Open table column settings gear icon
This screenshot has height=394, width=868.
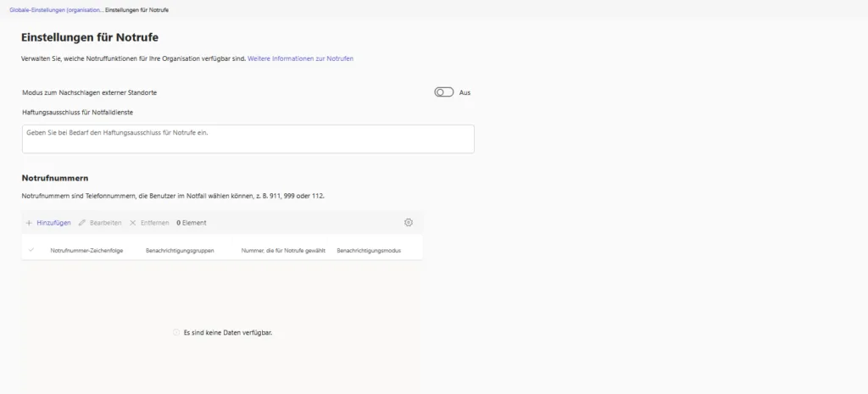point(409,223)
